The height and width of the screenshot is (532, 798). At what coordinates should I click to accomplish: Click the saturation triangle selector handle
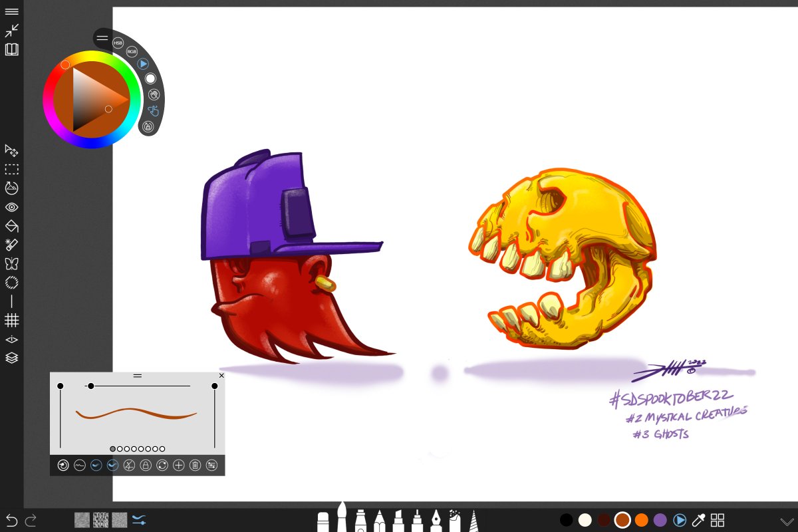click(108, 108)
